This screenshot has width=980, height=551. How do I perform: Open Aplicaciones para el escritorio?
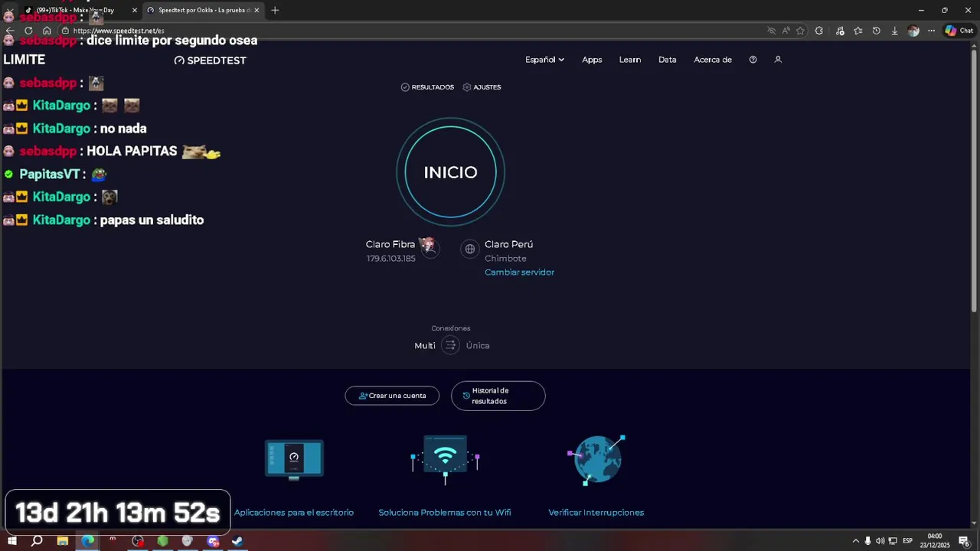pyautogui.click(x=294, y=513)
